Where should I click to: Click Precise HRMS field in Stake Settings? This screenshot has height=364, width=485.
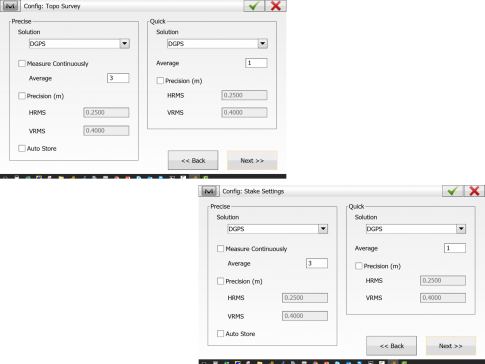tap(305, 298)
